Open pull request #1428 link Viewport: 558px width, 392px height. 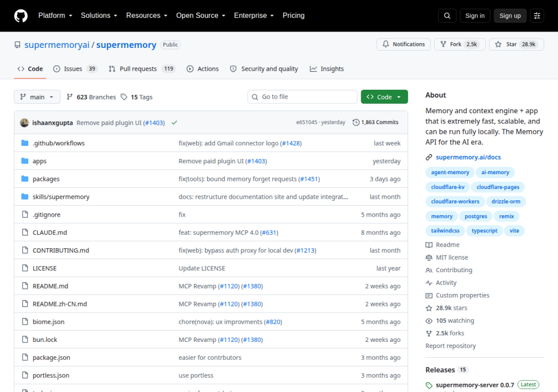pos(291,143)
